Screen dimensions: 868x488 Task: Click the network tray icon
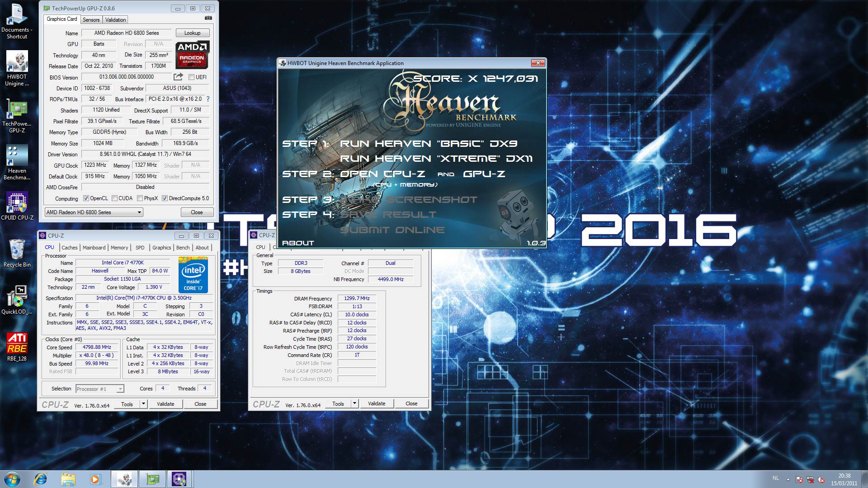point(810,479)
